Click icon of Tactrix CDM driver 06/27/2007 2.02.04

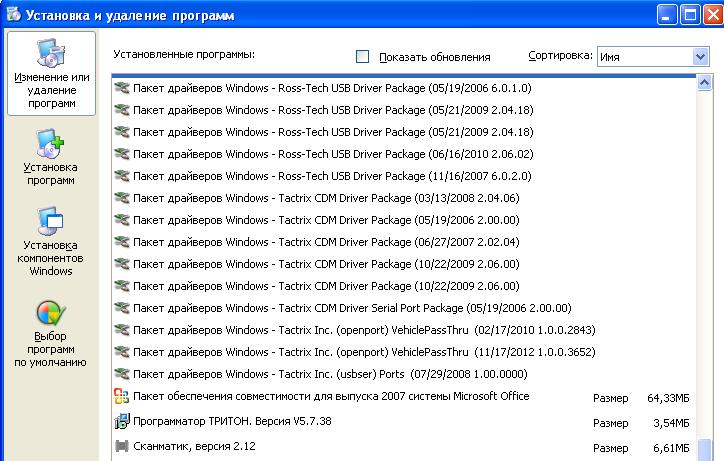[121, 242]
